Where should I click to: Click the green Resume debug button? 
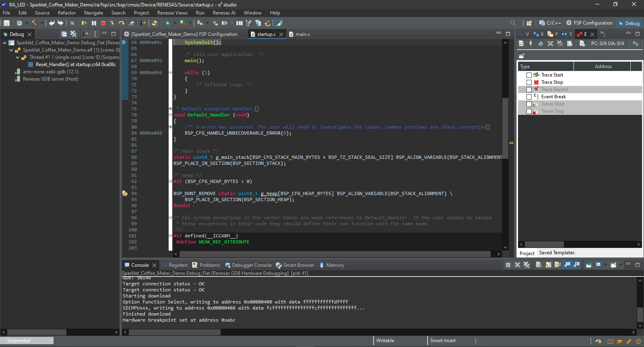click(x=84, y=23)
